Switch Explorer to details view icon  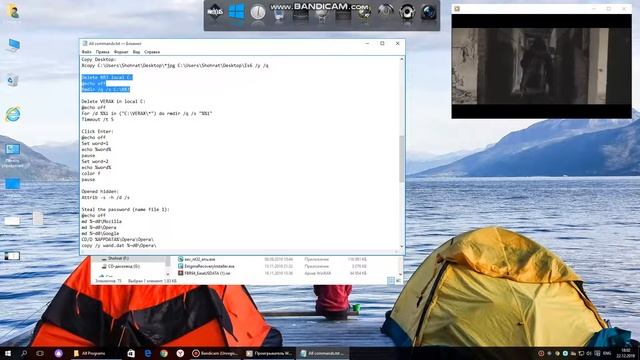click(391, 280)
